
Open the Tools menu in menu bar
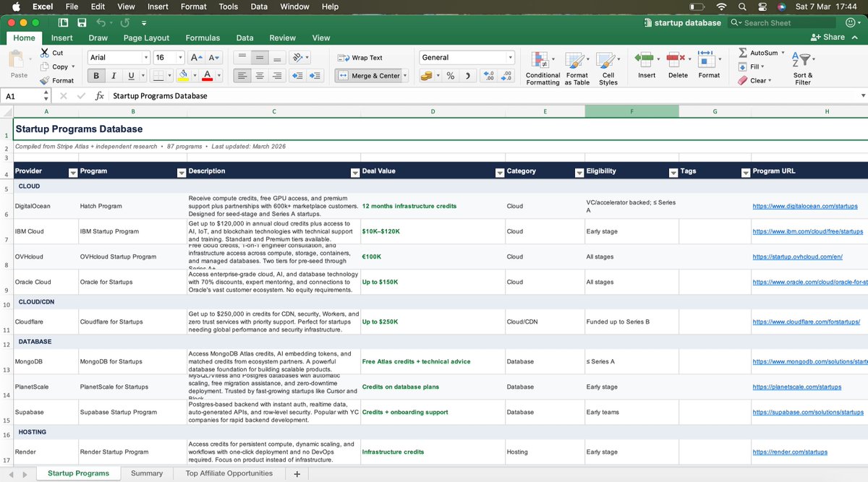(229, 7)
